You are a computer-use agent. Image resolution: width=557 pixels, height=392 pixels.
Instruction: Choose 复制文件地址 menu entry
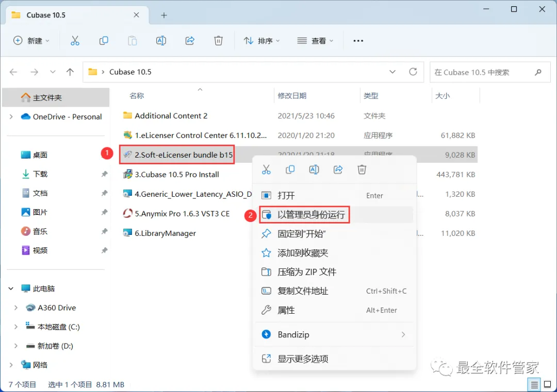[x=334, y=291]
